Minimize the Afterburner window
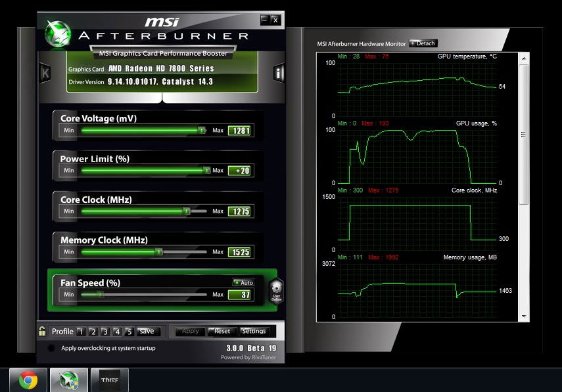Image resolution: width=562 pixels, height=392 pixels. pos(264,20)
